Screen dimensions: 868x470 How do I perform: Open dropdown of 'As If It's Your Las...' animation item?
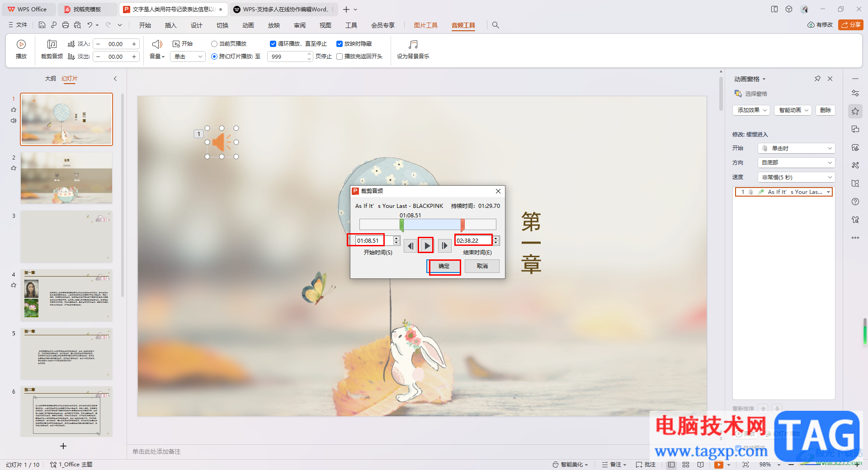click(828, 192)
